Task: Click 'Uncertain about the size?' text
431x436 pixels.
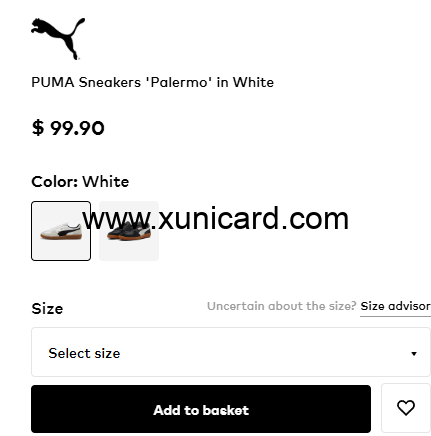Action: [282, 306]
